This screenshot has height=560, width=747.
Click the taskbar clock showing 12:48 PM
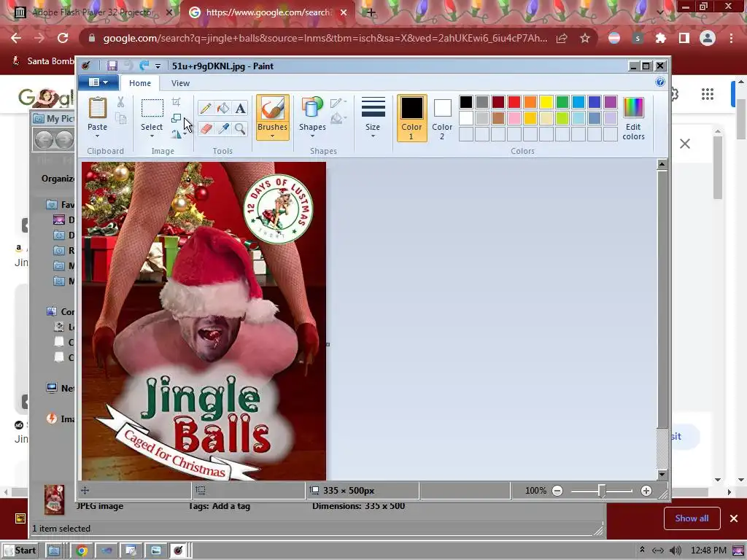coord(708,551)
